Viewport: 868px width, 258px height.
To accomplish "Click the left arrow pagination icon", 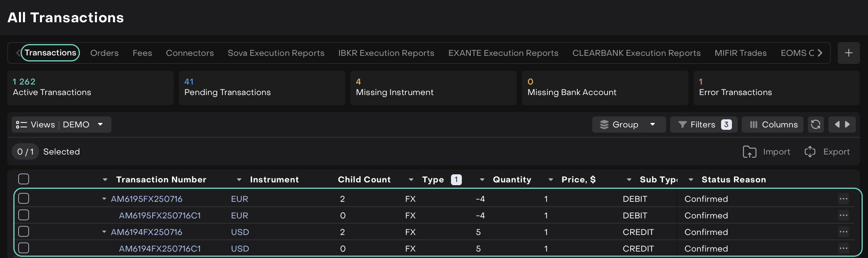I will pyautogui.click(x=837, y=125).
